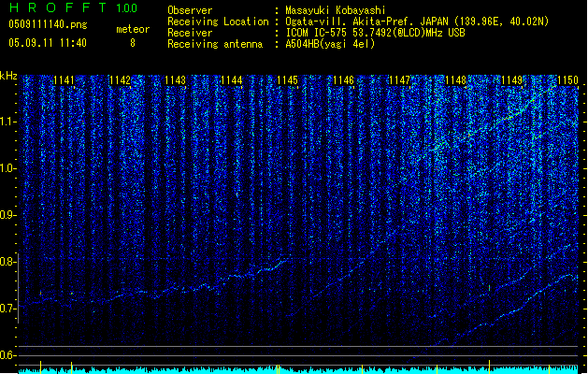Click the date stamp 05.09.11 11:40
The image size is (588, 374).
point(48,43)
